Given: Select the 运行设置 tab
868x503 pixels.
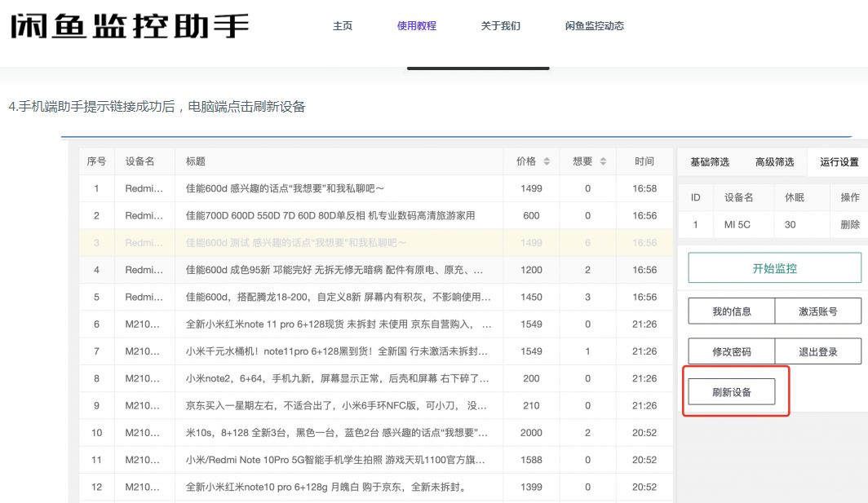Looking at the screenshot, I should point(839,162).
